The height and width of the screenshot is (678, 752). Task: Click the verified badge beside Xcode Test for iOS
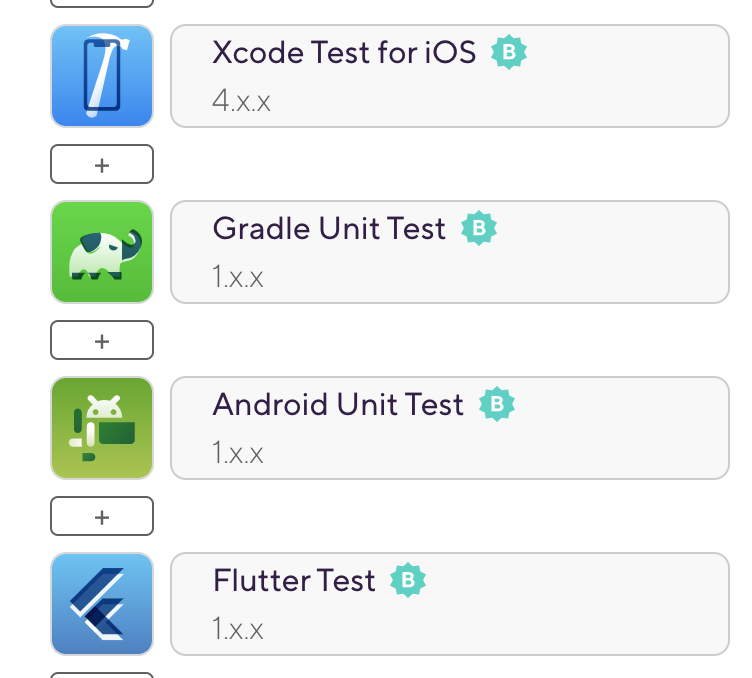point(509,52)
